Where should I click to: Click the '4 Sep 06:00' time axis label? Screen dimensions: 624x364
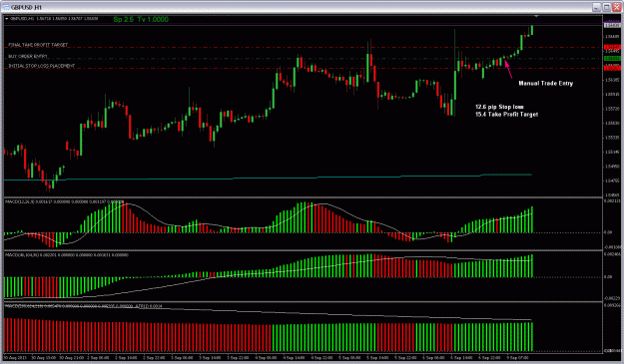tap(267, 358)
